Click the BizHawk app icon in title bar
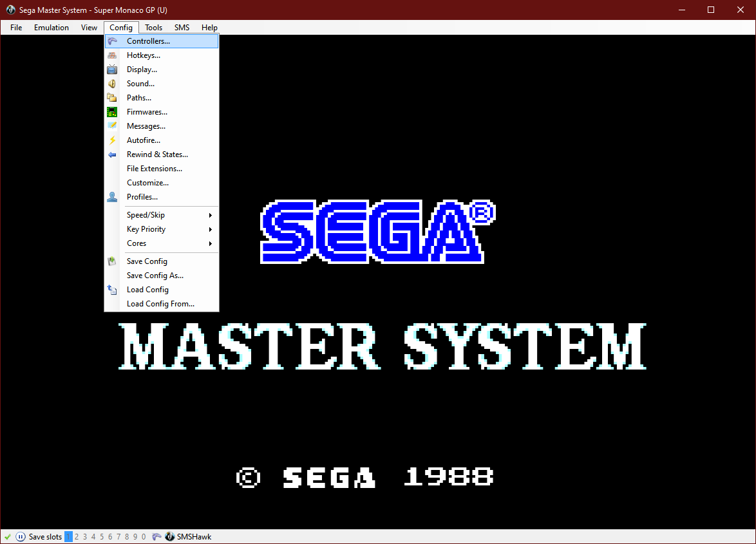The image size is (756, 544). [10, 10]
